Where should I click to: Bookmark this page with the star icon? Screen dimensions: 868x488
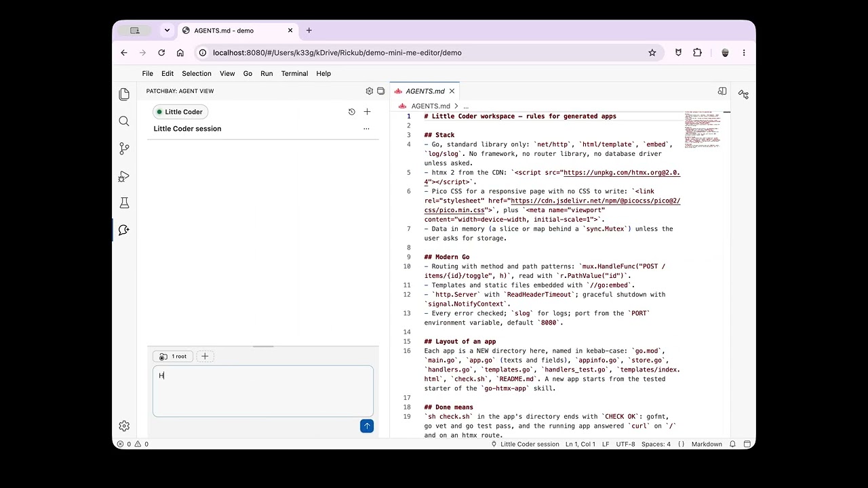[652, 53]
